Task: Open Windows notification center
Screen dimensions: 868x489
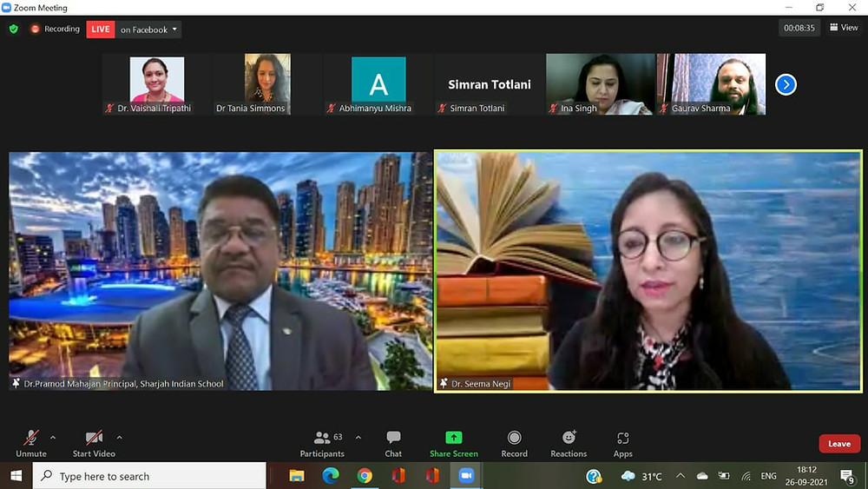Action: (847, 476)
